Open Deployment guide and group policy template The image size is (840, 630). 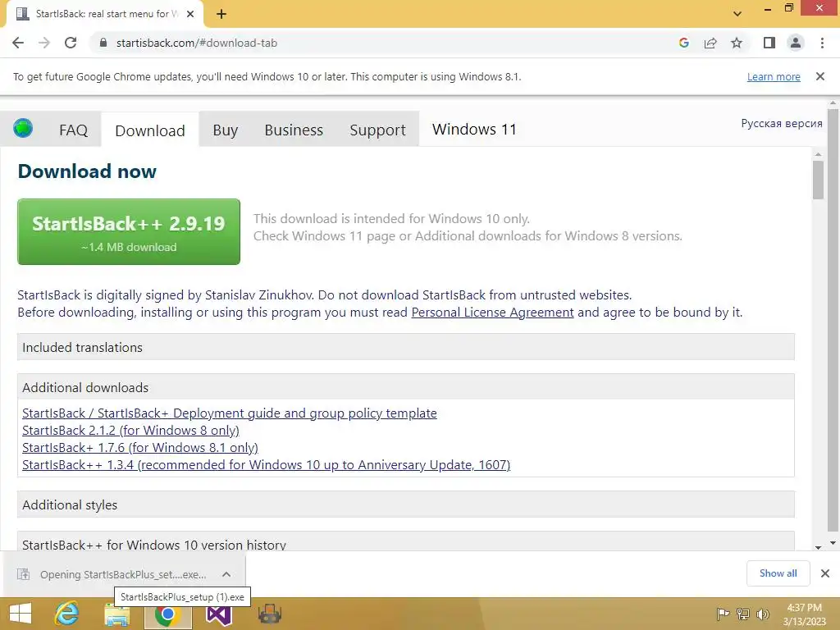tap(230, 413)
